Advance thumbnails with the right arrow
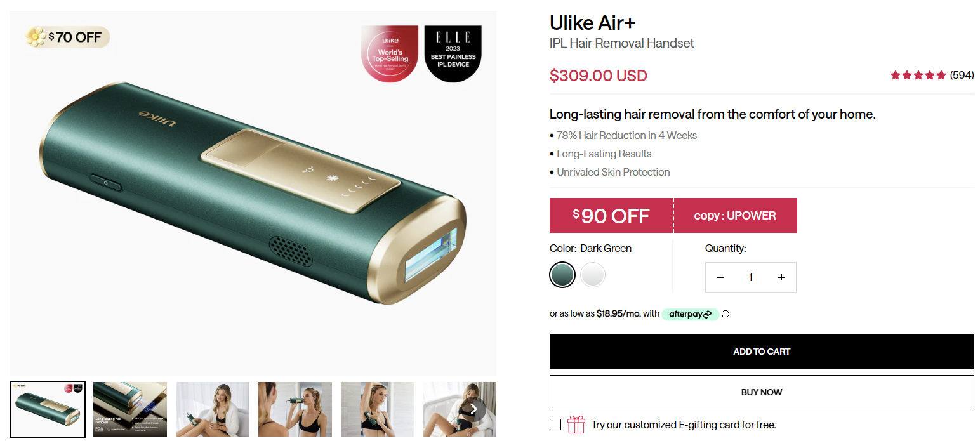980x441 pixels. (473, 409)
